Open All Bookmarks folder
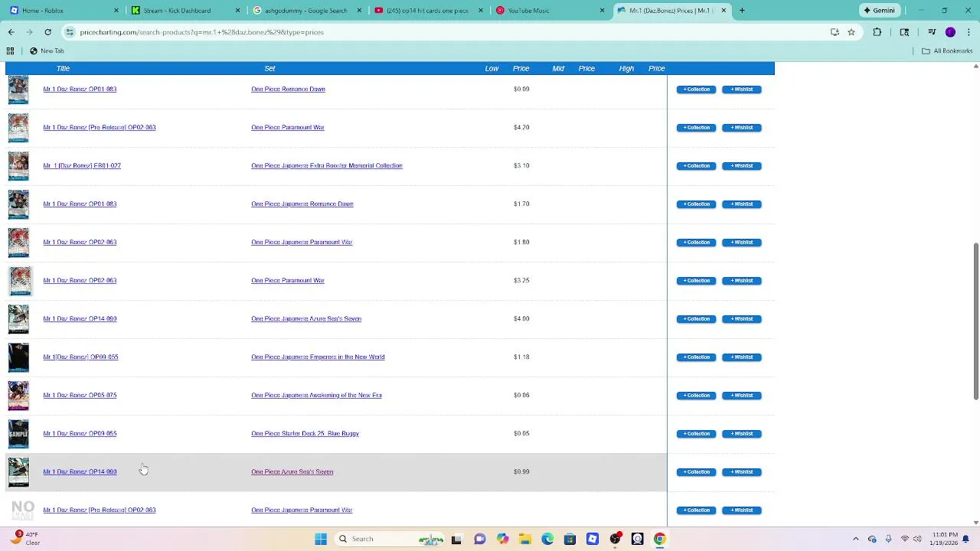This screenshot has height=551, width=980. click(947, 51)
